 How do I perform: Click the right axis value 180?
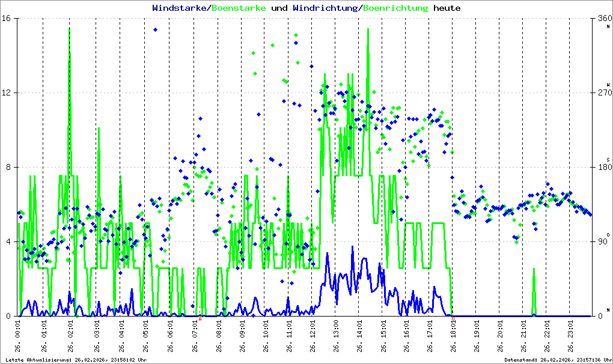point(605,167)
